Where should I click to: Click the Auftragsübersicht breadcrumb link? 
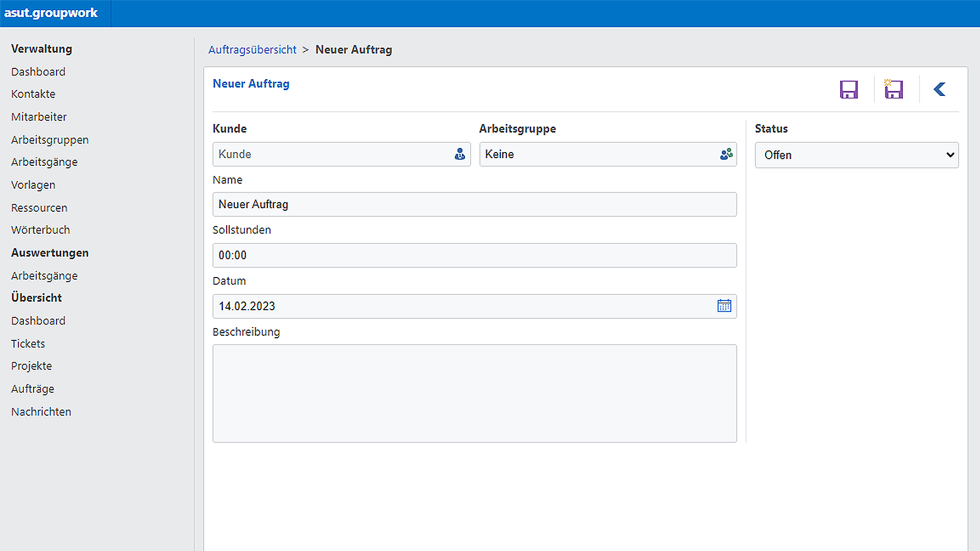(x=252, y=49)
